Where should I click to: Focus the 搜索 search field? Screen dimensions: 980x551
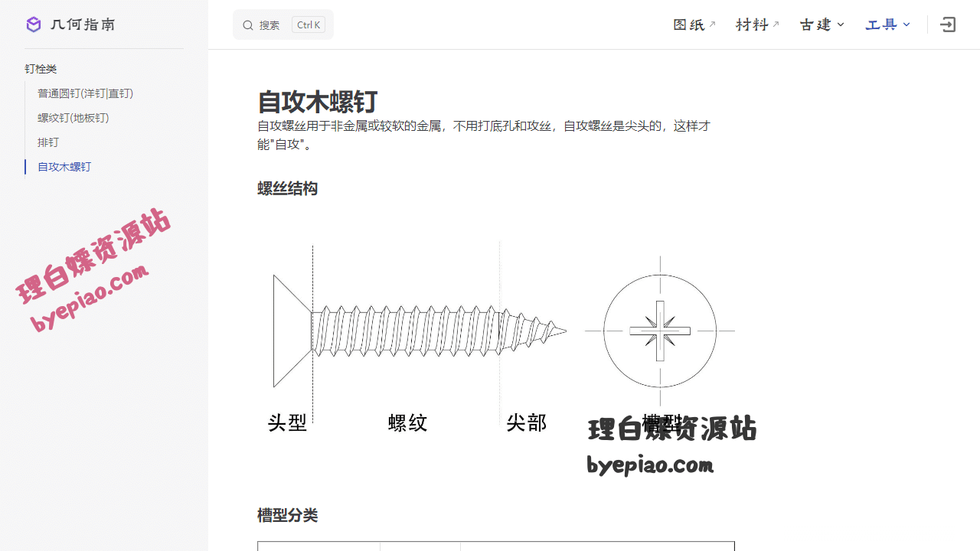[x=269, y=25]
